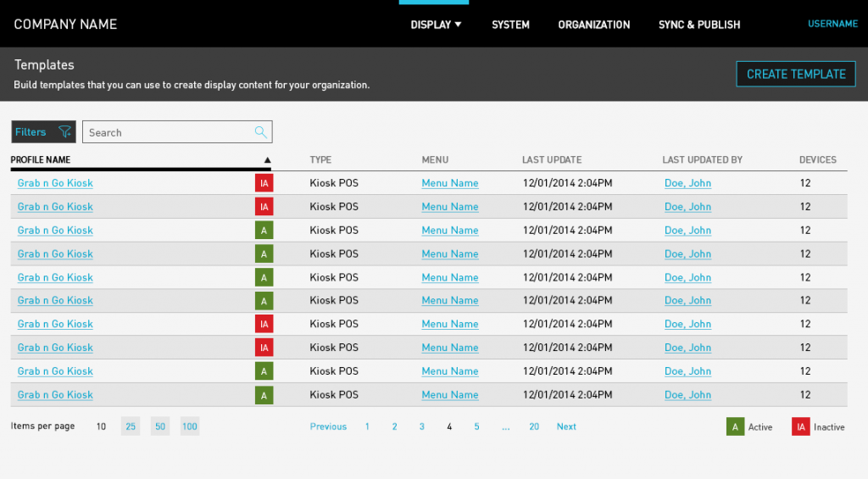Set items per page to 50
The image size is (868, 479).
tap(160, 426)
